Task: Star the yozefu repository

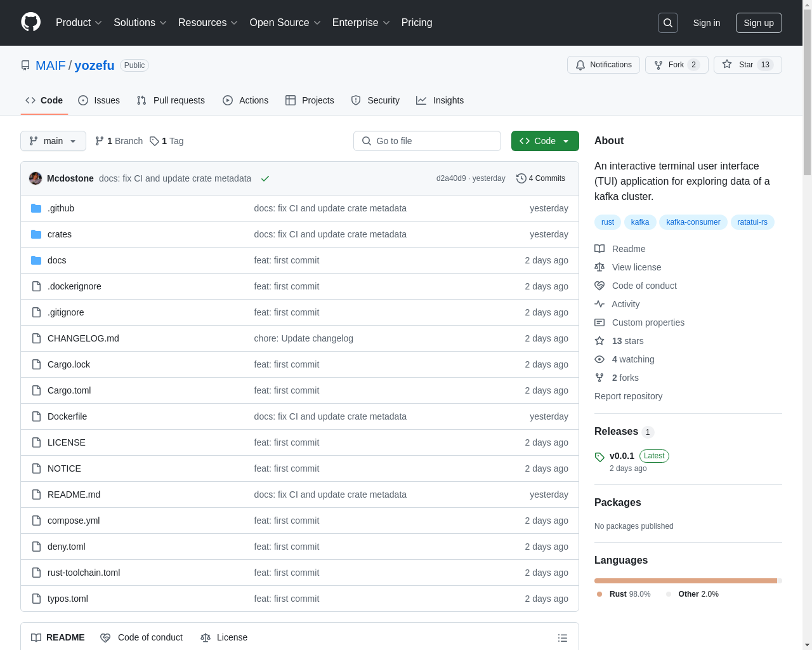Action: tap(747, 65)
